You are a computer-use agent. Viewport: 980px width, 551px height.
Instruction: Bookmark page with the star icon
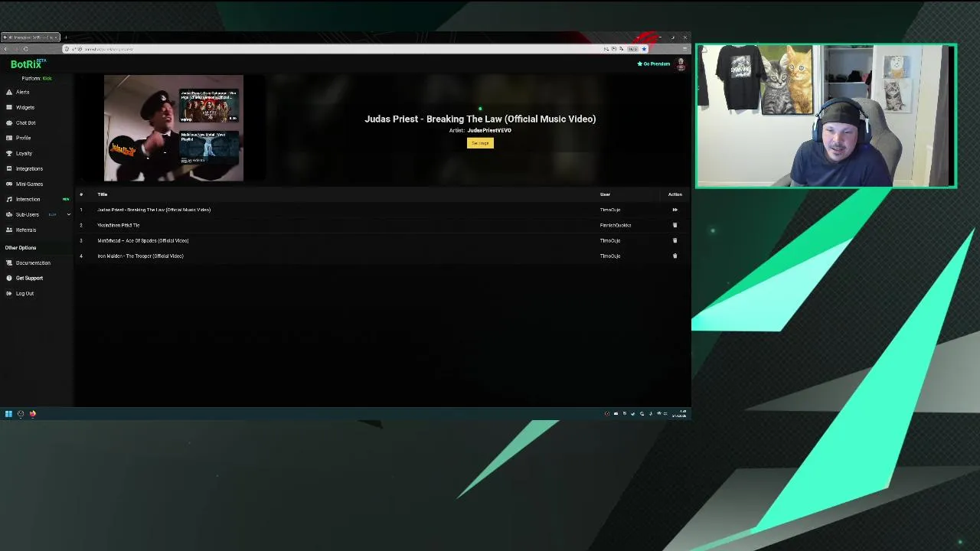644,49
